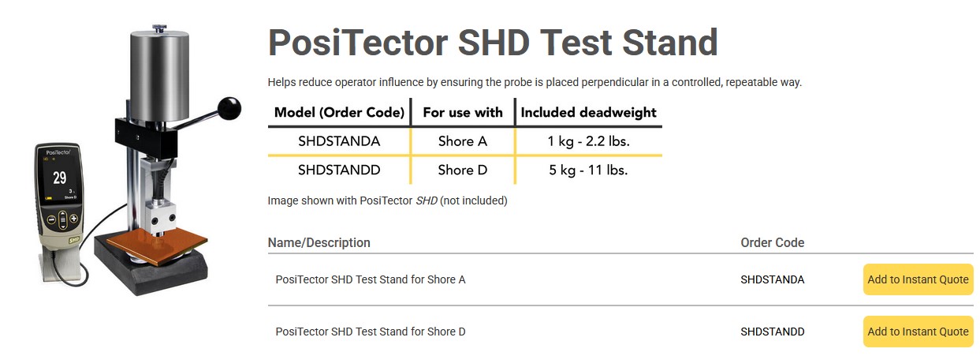Click the Name/Description column header

coord(319,242)
